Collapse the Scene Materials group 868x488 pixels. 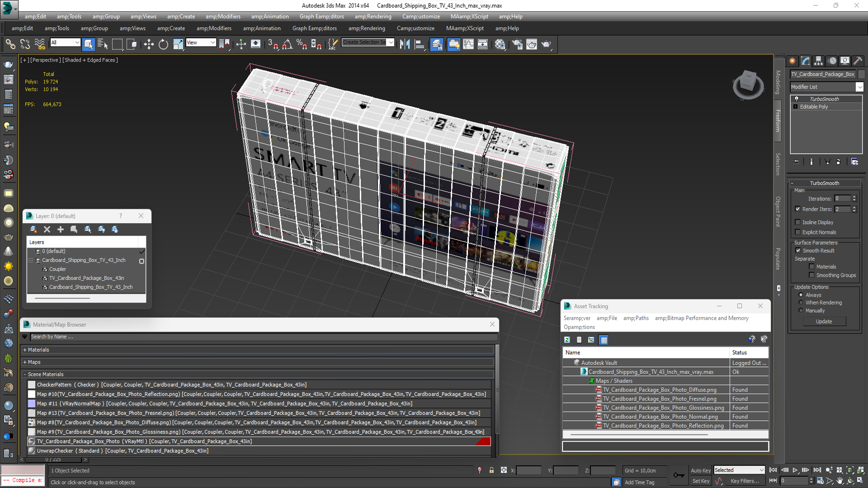[x=24, y=374]
